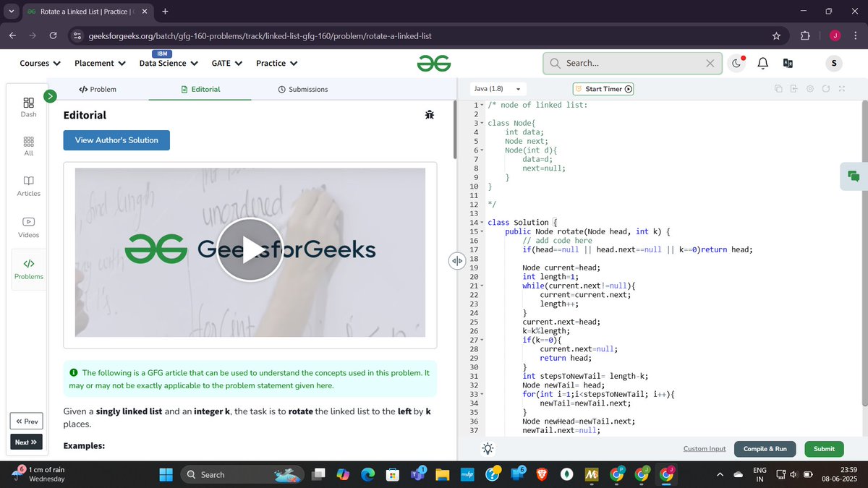Screen dimensions: 868x488
Task: Click the GeeksforGeeks logo in the header
Action: pyautogui.click(x=434, y=63)
